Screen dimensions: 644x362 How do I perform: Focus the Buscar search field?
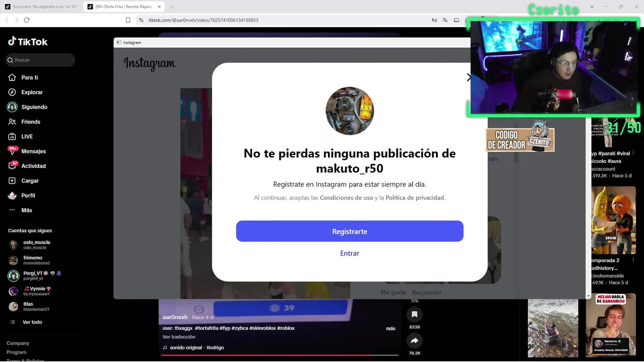point(40,60)
